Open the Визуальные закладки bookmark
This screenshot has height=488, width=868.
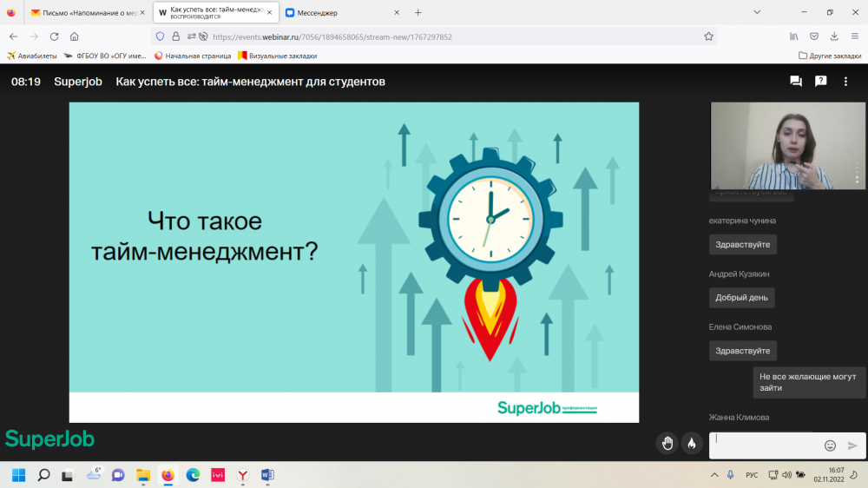coord(277,56)
